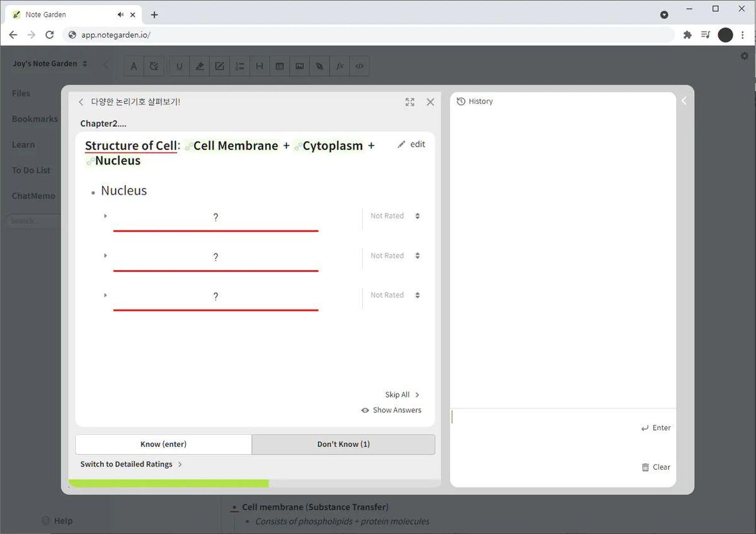Viewport: 756px width, 534px height.
Task: Open third Not Rated dropdown
Action: pos(395,295)
